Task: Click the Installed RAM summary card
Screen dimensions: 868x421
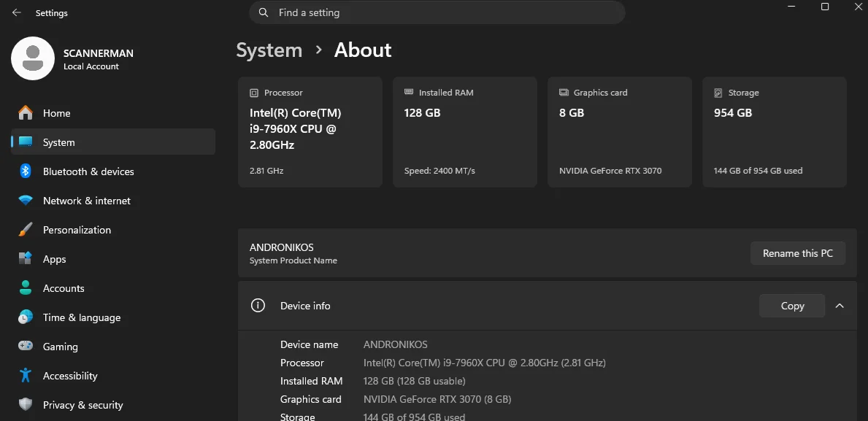Action: point(465,132)
